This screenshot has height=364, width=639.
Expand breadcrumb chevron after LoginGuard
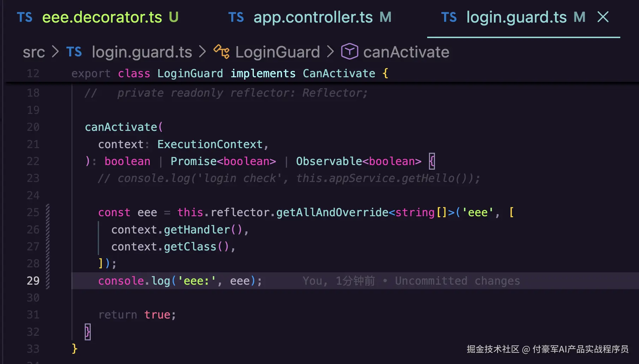point(330,52)
